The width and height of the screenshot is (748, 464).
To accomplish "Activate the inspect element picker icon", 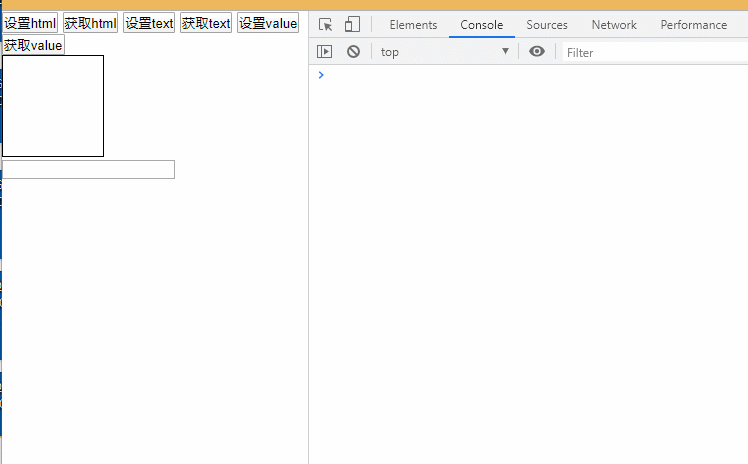I will point(326,25).
